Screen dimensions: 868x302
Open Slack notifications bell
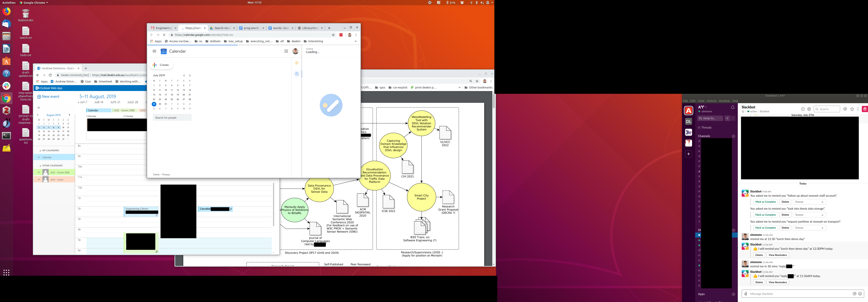(x=733, y=107)
